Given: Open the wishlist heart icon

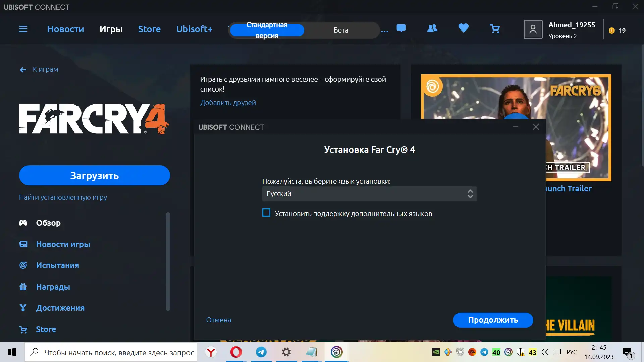Looking at the screenshot, I should (x=464, y=28).
